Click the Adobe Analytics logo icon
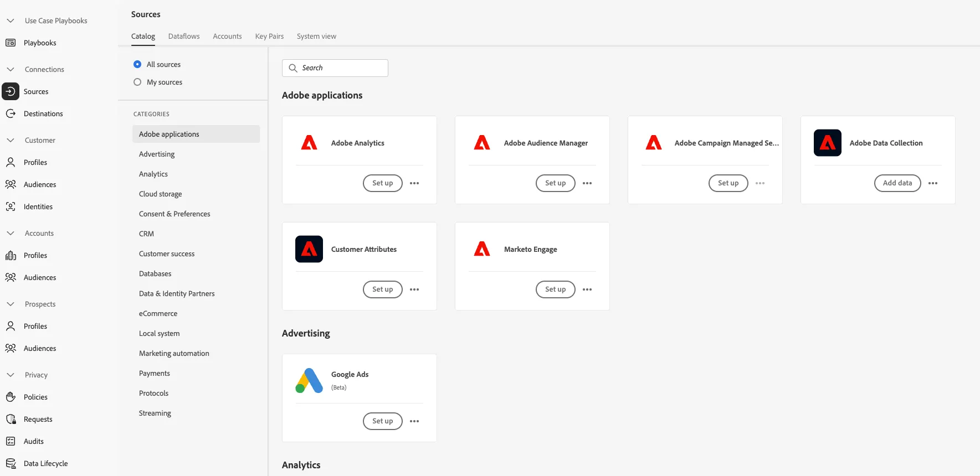Viewport: 980px width, 476px height. [309, 143]
